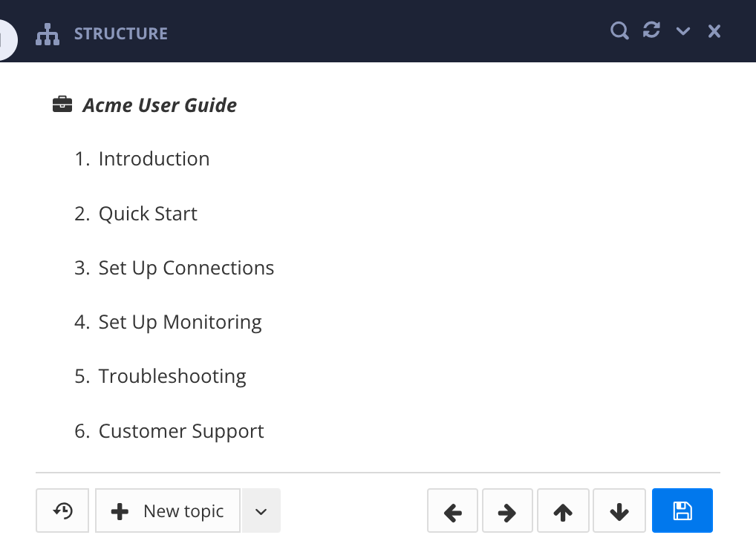The height and width of the screenshot is (555, 756).
Task: Close the Structure panel
Action: pyautogui.click(x=714, y=31)
